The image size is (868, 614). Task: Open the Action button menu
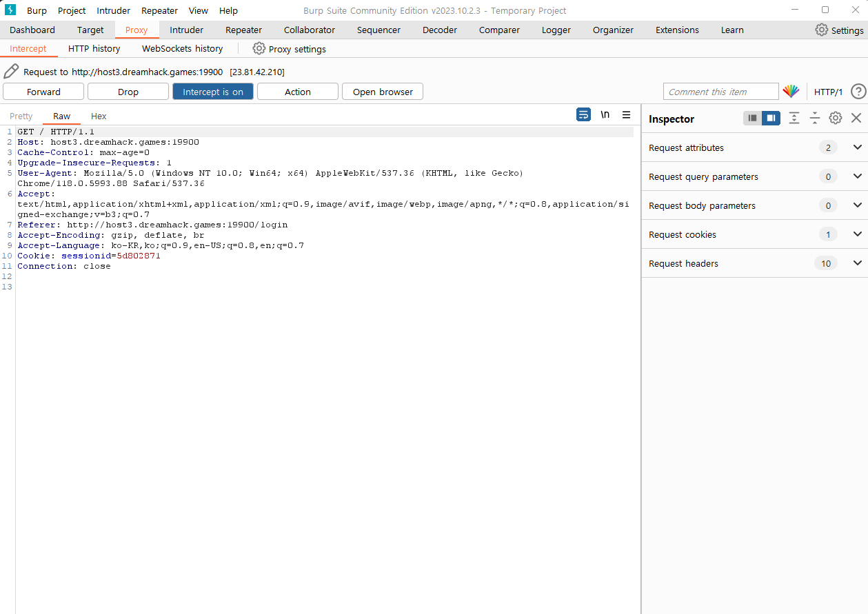298,92
